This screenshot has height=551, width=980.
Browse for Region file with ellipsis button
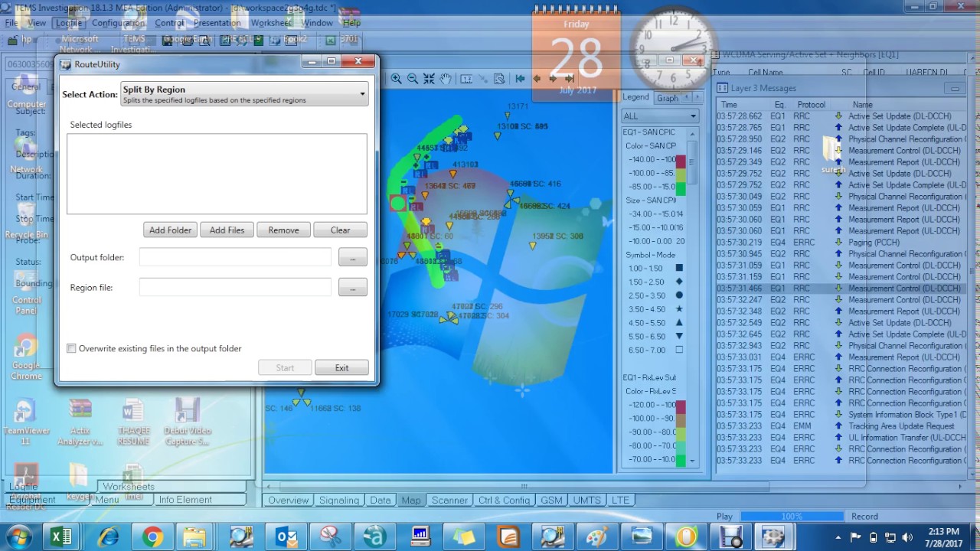[352, 287]
